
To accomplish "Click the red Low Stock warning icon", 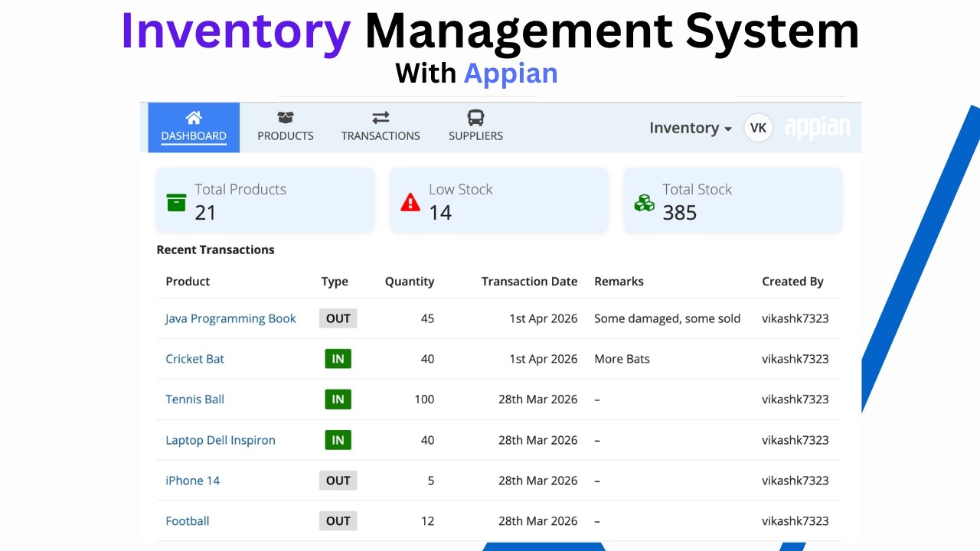I will [410, 202].
